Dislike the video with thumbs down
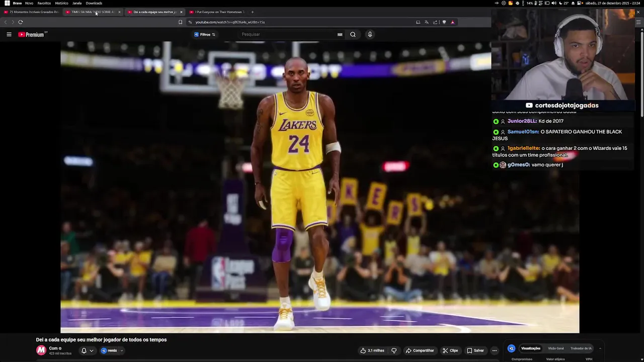Viewport: 644px width, 362px height. [394, 350]
